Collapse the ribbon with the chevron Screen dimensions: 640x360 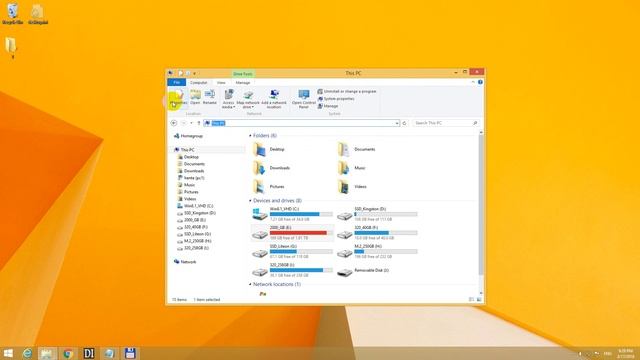click(x=473, y=82)
